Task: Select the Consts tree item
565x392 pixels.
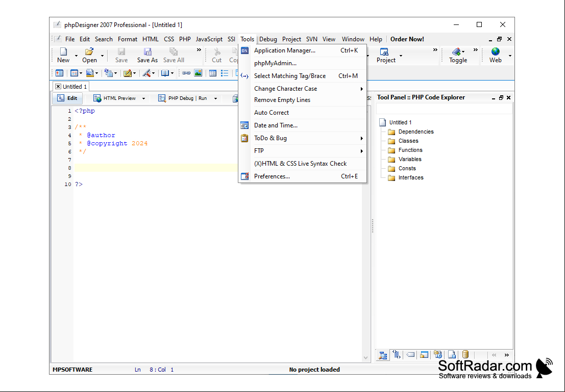Action: click(x=407, y=168)
